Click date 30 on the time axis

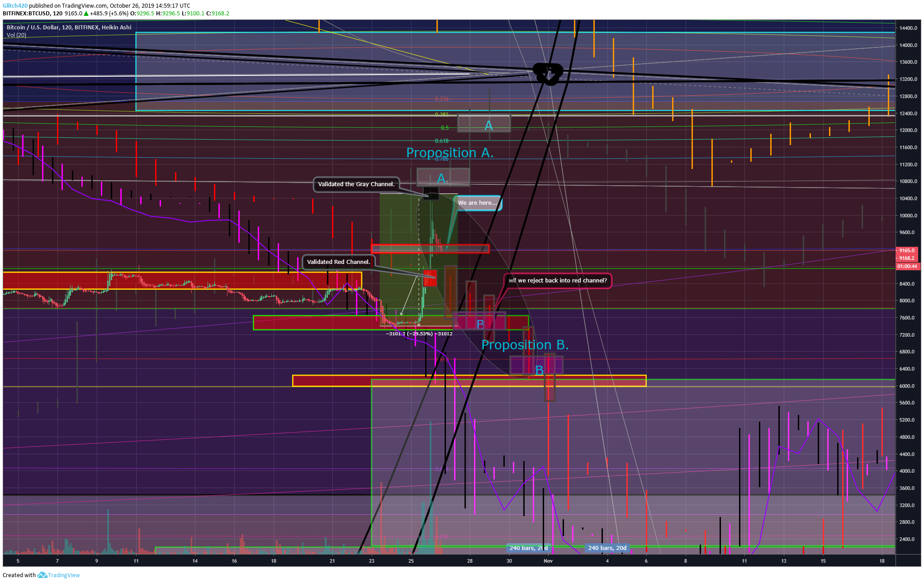(509, 561)
